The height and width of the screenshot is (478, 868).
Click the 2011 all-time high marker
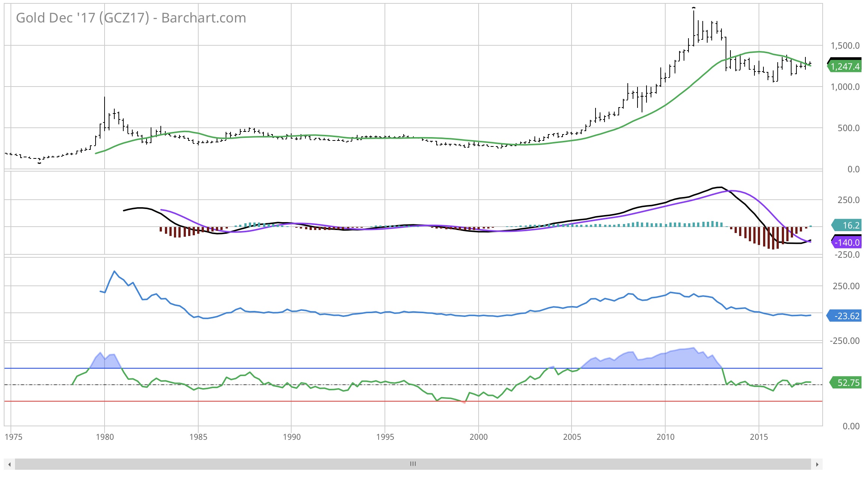[x=694, y=8]
